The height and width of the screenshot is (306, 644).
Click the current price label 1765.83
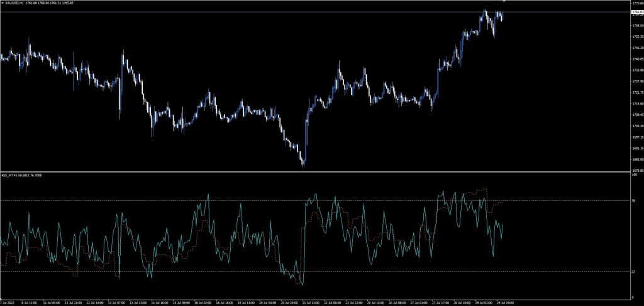[636, 12]
